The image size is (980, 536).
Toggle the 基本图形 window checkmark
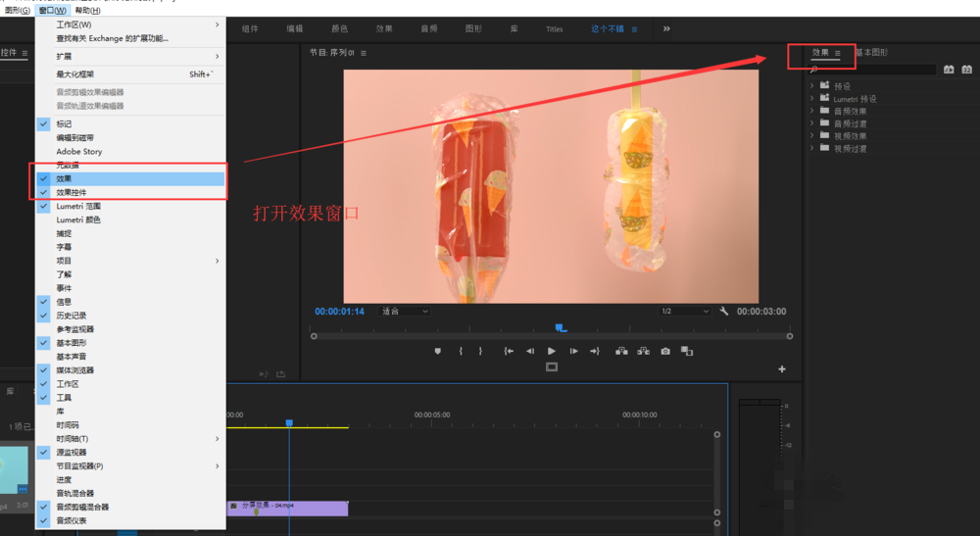[44, 343]
